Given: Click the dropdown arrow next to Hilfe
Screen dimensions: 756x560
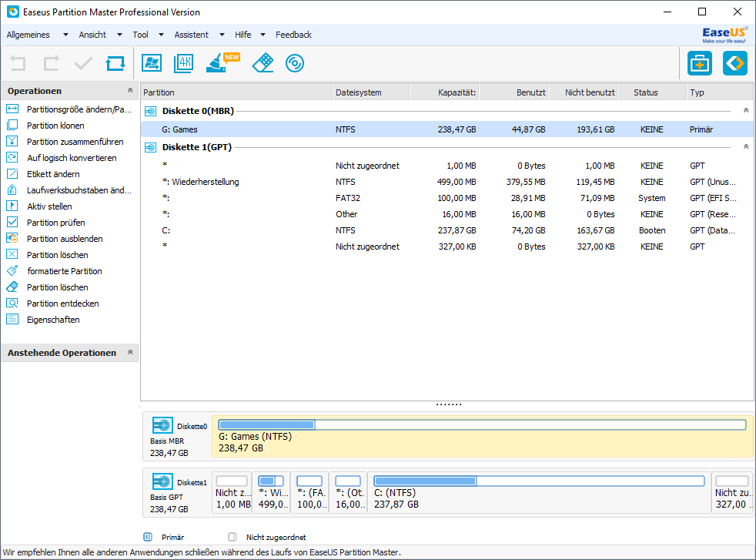Looking at the screenshot, I should [x=263, y=35].
